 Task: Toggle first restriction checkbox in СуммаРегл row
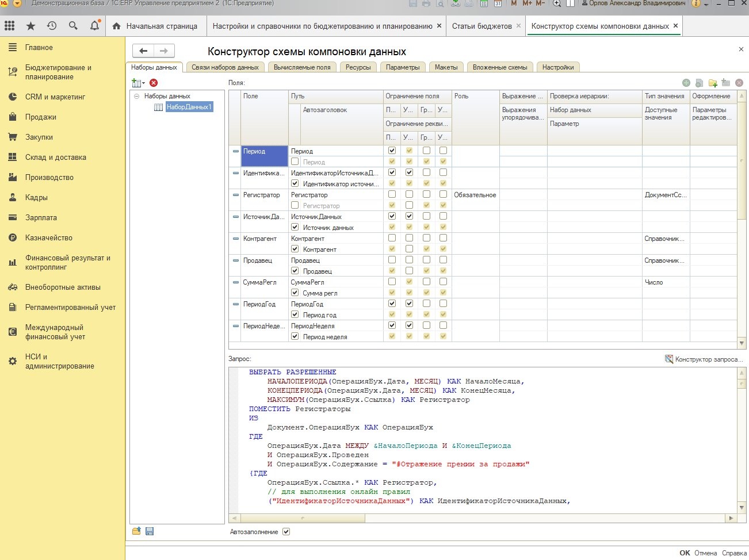tap(392, 282)
